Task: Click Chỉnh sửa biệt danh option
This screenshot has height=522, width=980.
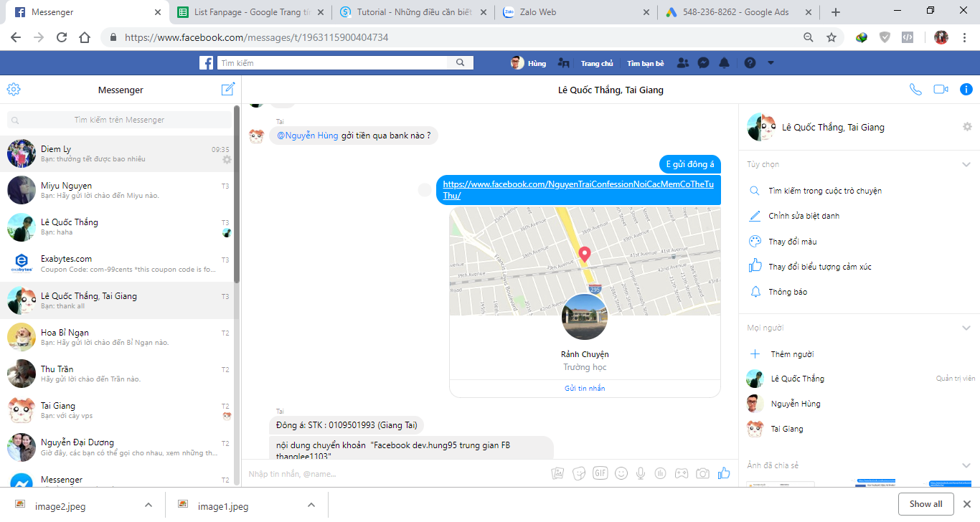Action: [804, 216]
